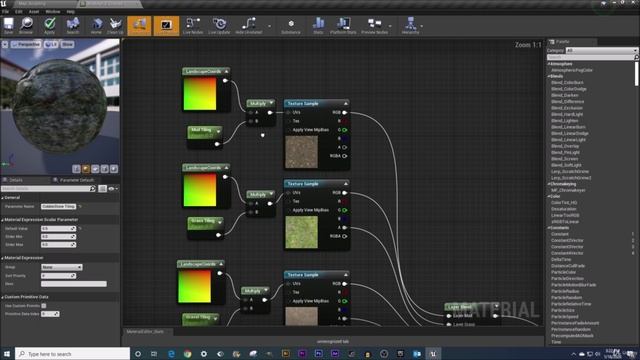Open the Asset menu
640x360 pixels.
[34, 11]
